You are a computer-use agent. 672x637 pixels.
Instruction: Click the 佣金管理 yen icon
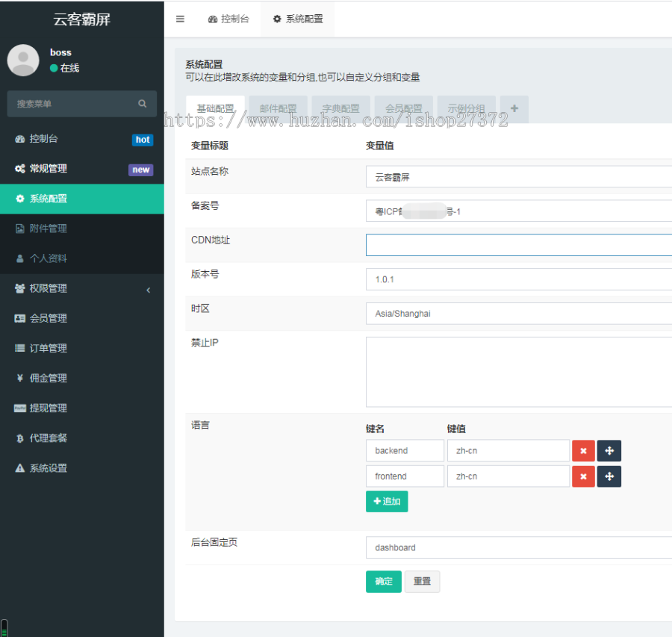[19, 378]
